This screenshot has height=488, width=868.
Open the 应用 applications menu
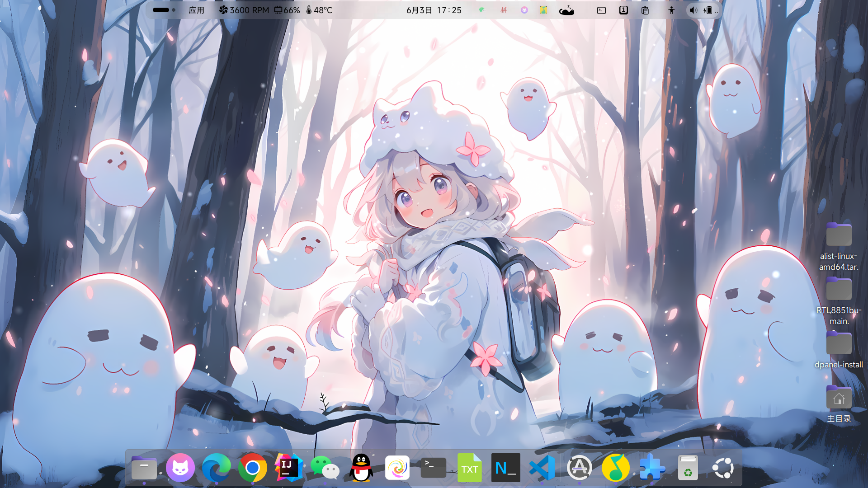coord(196,10)
